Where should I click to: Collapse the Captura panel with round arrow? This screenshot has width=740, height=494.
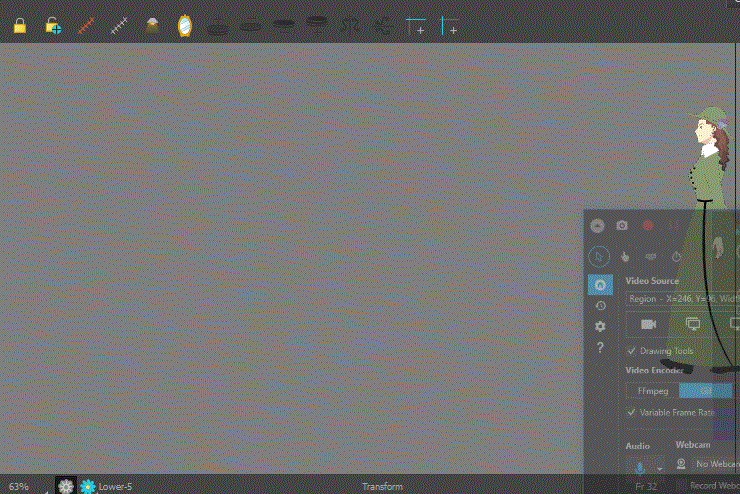click(597, 226)
